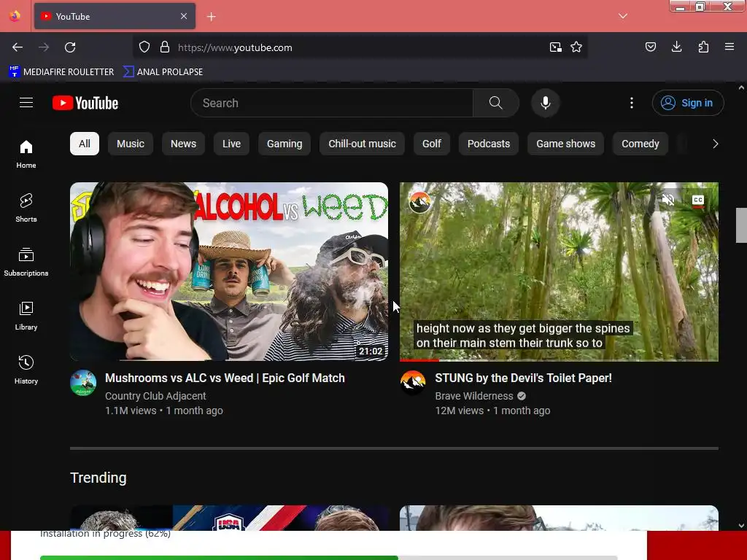Click the tracking protection shield icon
The height and width of the screenshot is (560, 747).
[x=144, y=47]
